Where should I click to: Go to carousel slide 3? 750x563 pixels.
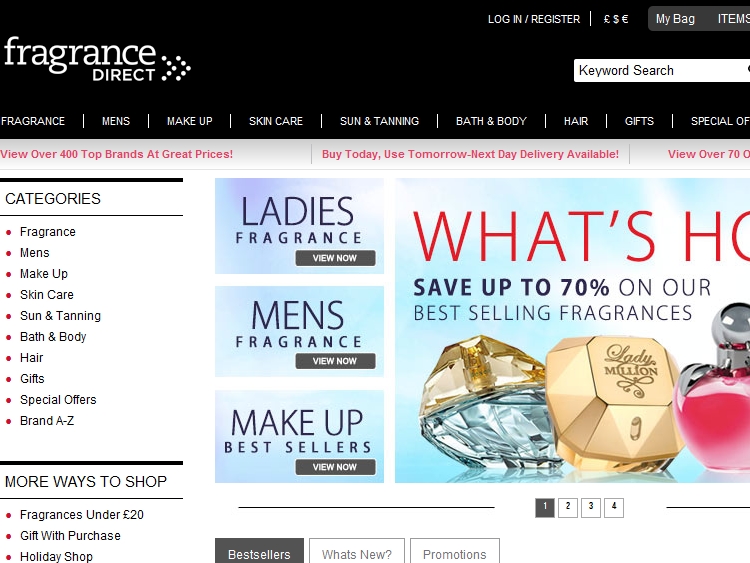point(591,508)
